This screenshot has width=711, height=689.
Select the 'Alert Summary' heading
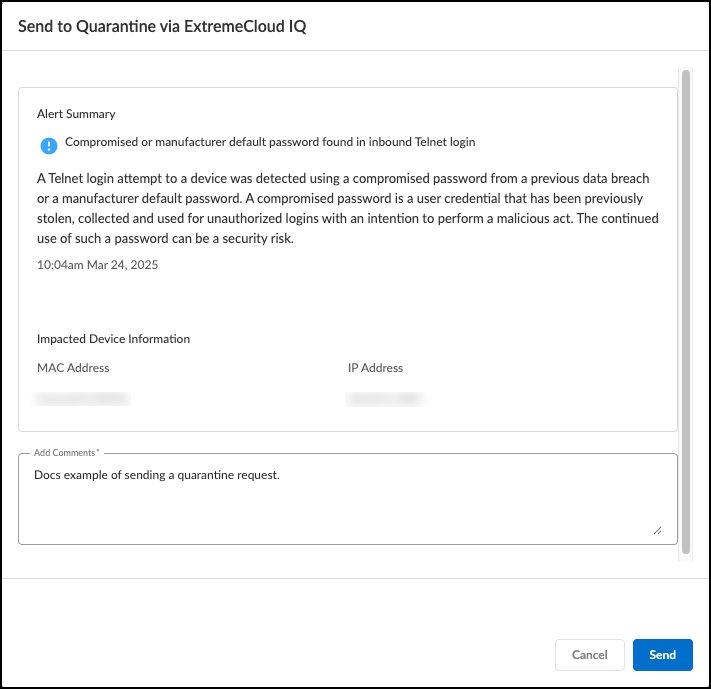coord(76,114)
